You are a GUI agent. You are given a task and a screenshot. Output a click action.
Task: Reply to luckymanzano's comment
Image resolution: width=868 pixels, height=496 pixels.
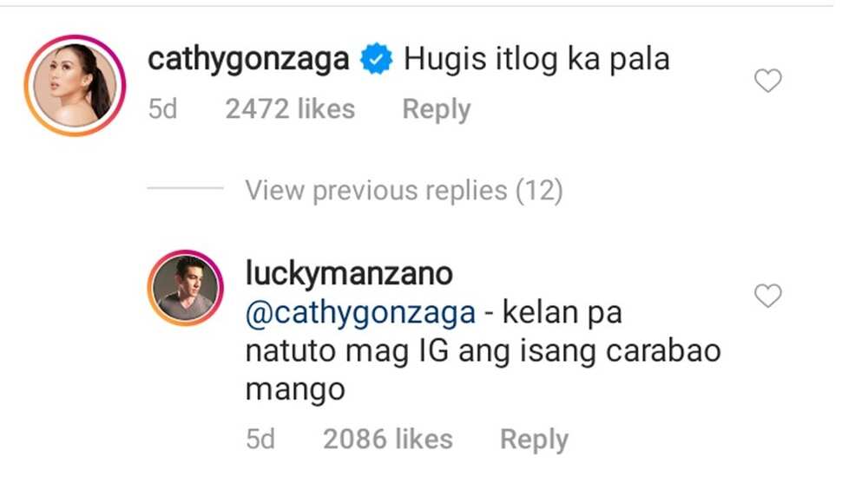(x=534, y=441)
